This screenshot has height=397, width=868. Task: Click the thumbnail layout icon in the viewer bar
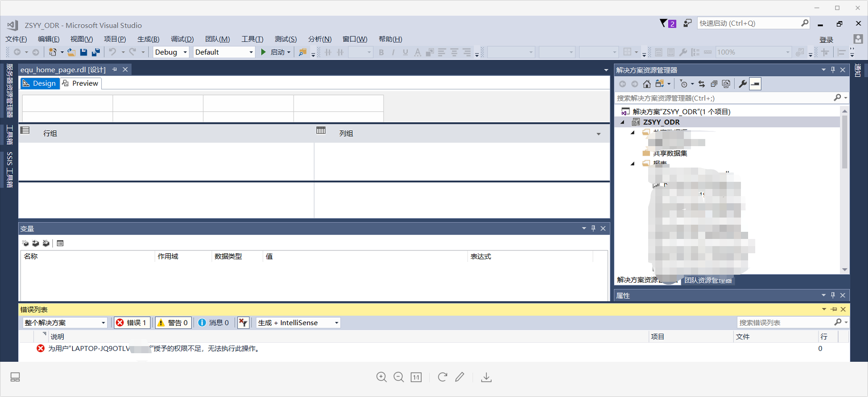pyautogui.click(x=15, y=377)
